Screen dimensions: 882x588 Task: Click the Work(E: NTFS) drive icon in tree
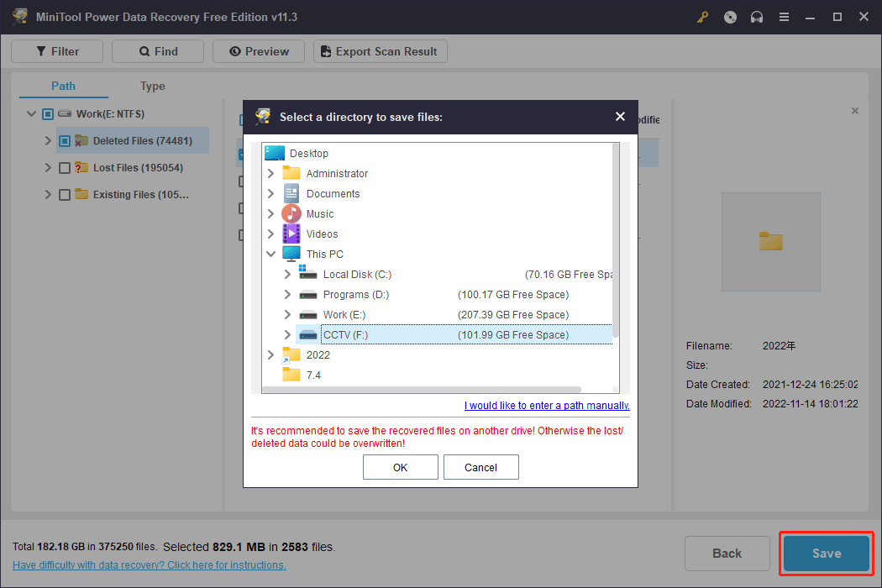point(65,113)
